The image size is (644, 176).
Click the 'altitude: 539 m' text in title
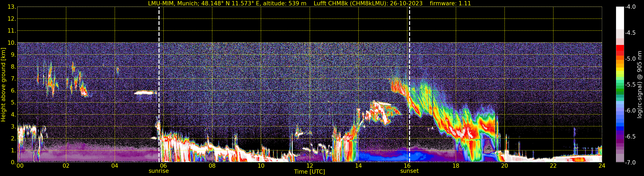285,3
